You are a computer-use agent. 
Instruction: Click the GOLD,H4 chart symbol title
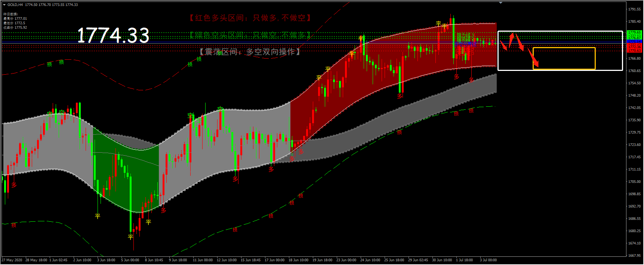[x=15, y=5]
